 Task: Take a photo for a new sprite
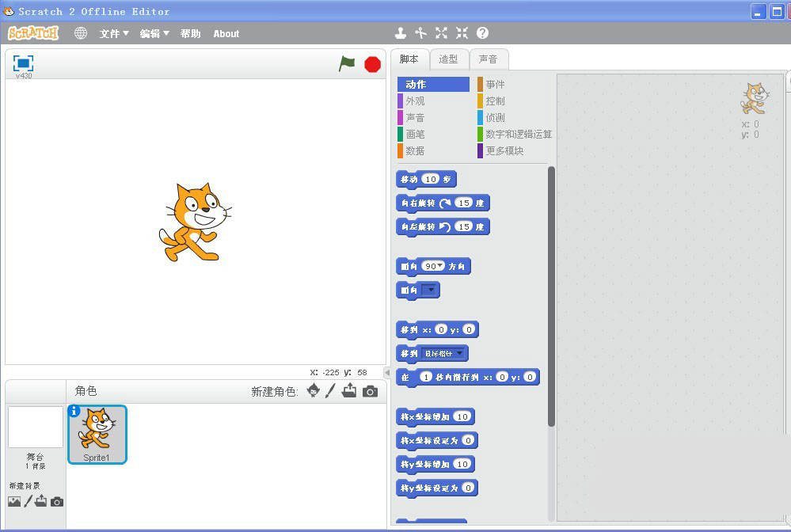370,390
